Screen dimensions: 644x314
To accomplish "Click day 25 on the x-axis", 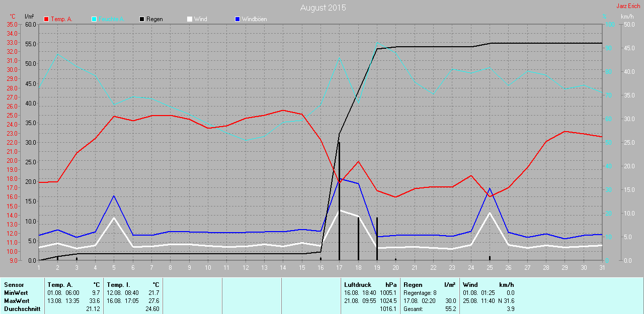I will [x=490, y=267].
